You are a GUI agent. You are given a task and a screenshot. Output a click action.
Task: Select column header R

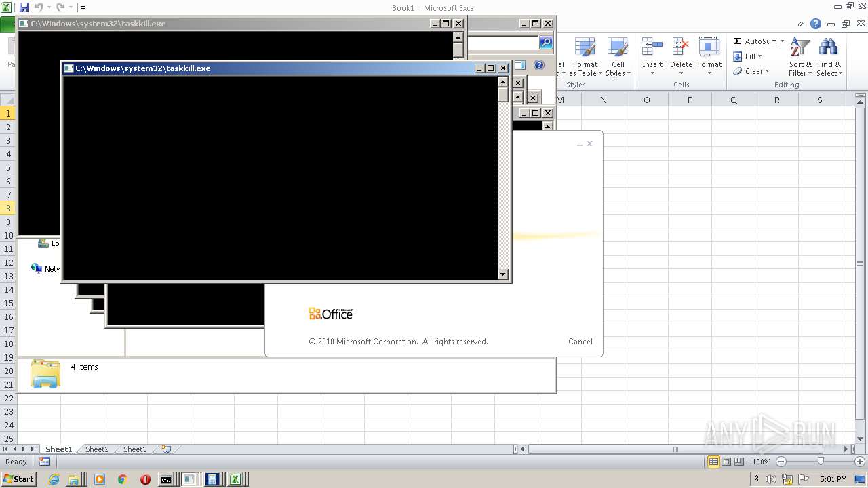pos(776,100)
